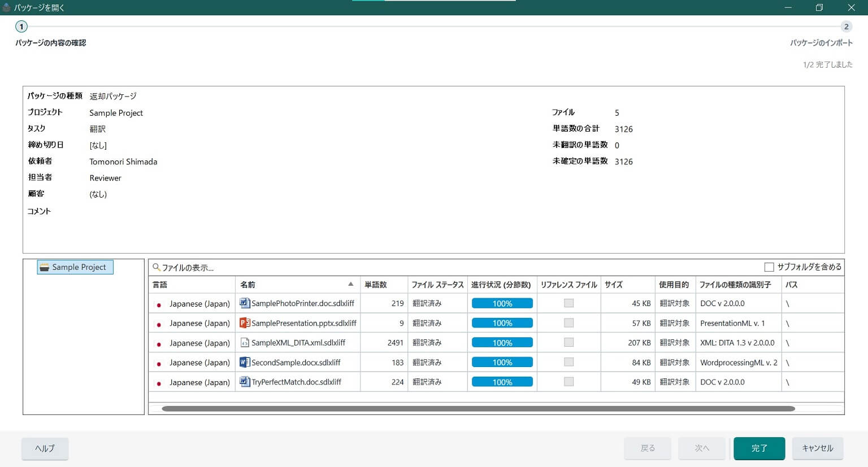Click the Japanese flag icon in the first row
Viewport: 868px width, 467px height.
pyautogui.click(x=159, y=304)
